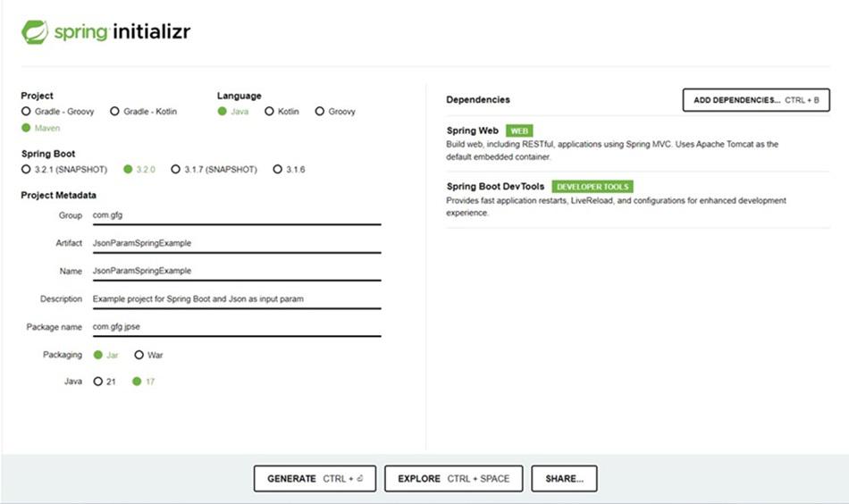The image size is (849, 504).
Task: Choose Spring Boot 3.2.1 (SNAPSHOT) version
Action: pos(26,169)
